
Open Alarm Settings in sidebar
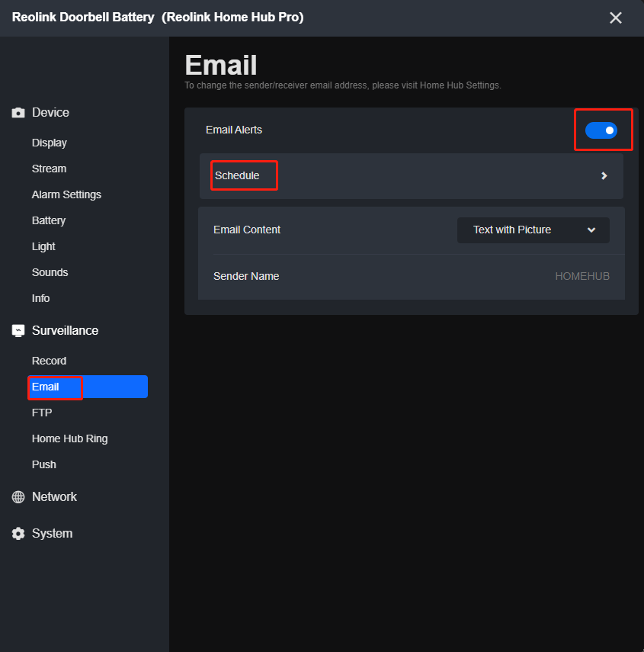(66, 194)
